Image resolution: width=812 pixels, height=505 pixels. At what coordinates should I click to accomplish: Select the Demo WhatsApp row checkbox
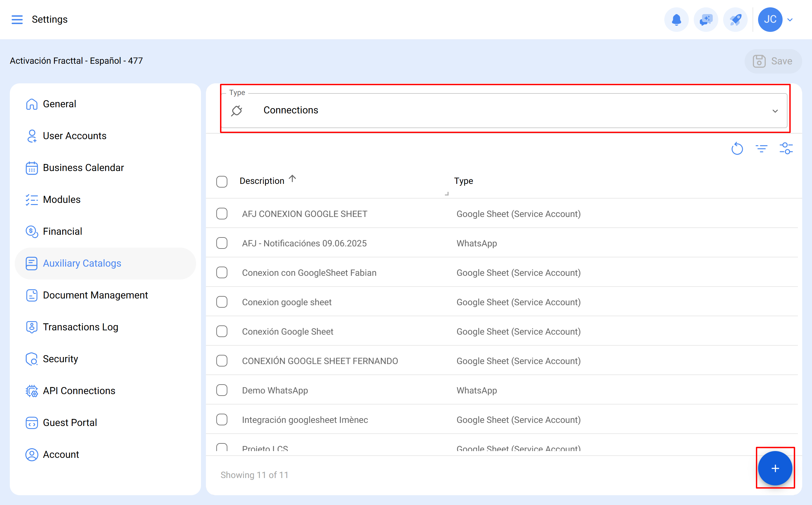(x=222, y=390)
